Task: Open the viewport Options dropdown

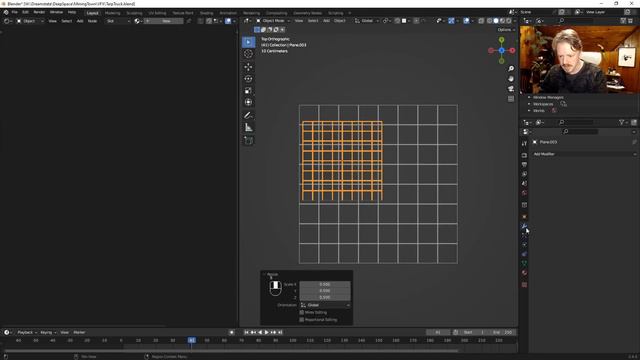Action: [506, 30]
